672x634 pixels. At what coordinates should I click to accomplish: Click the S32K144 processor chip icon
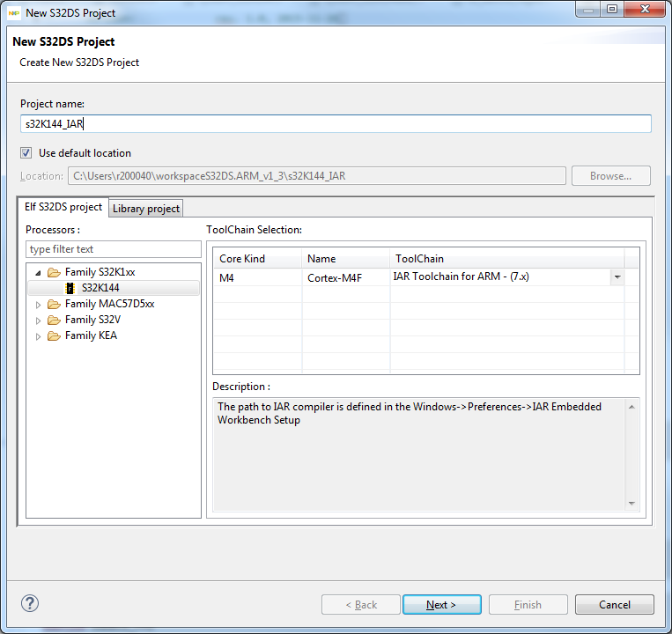pyautogui.click(x=70, y=288)
